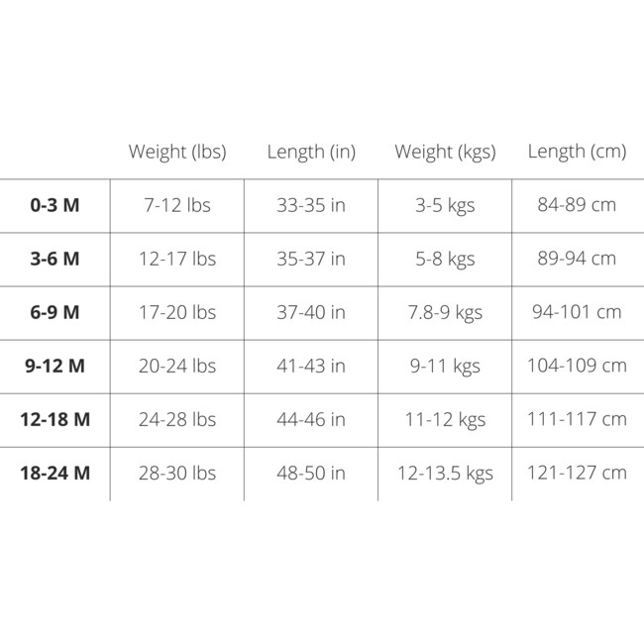Click the 7.8-9 kgs cell

[x=445, y=312]
